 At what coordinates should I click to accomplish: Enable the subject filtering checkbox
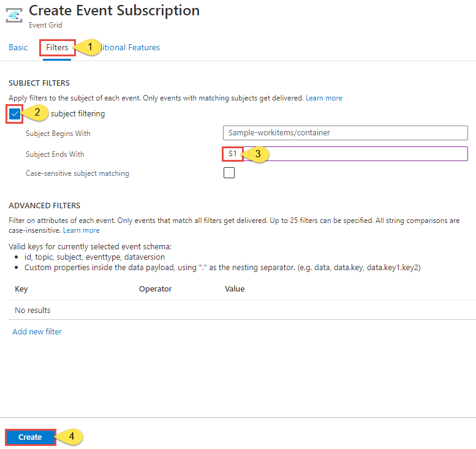15,113
